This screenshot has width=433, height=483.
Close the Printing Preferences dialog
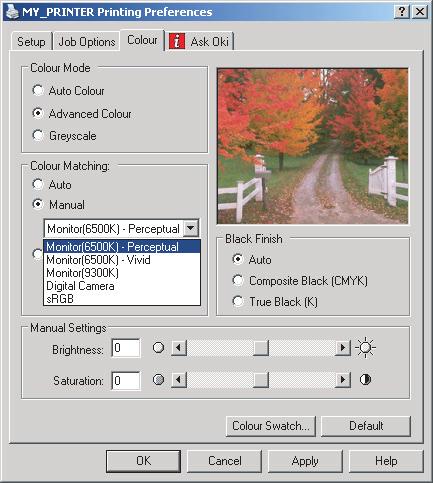420,12
